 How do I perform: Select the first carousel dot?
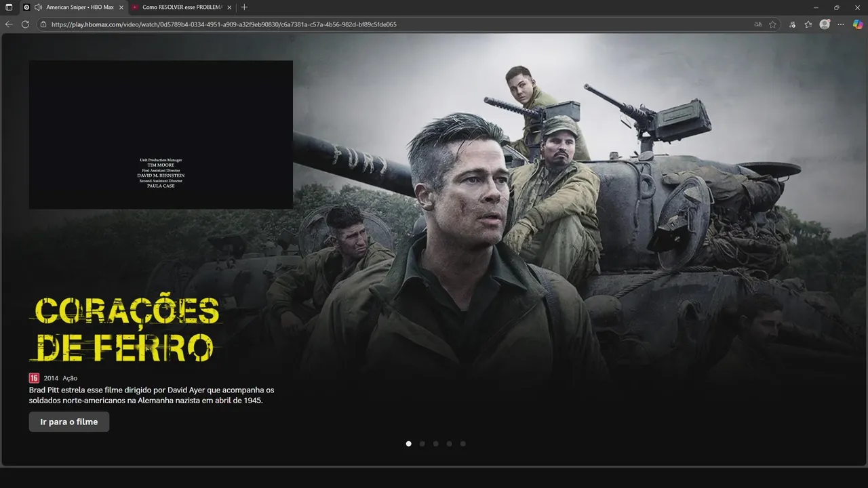(408, 444)
